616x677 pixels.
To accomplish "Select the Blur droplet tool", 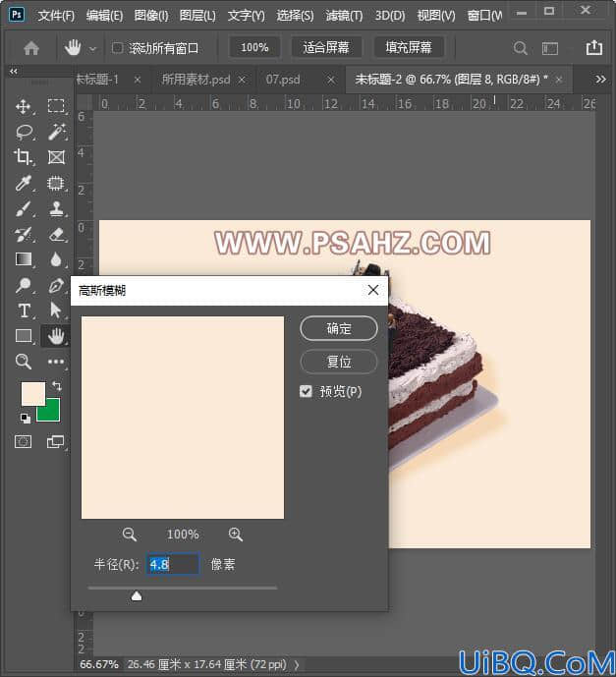I will [x=56, y=259].
